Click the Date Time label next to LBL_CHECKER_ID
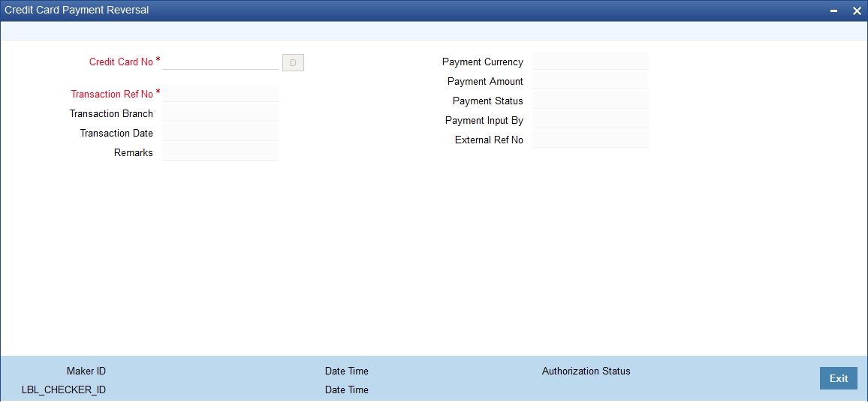The image size is (868, 406). pos(347,390)
